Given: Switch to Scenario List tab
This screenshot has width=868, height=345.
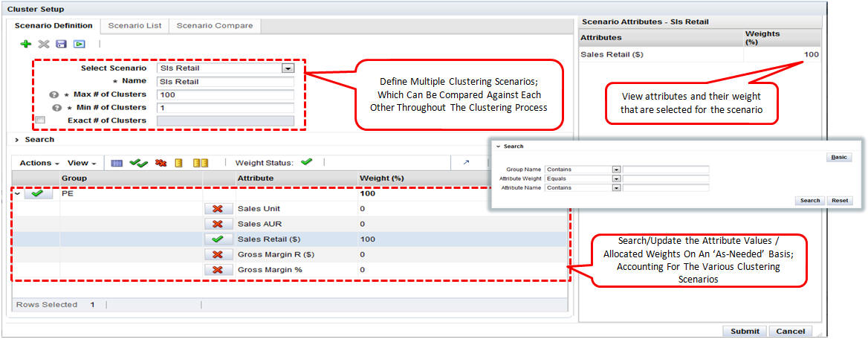Looking at the screenshot, I should point(135,25).
